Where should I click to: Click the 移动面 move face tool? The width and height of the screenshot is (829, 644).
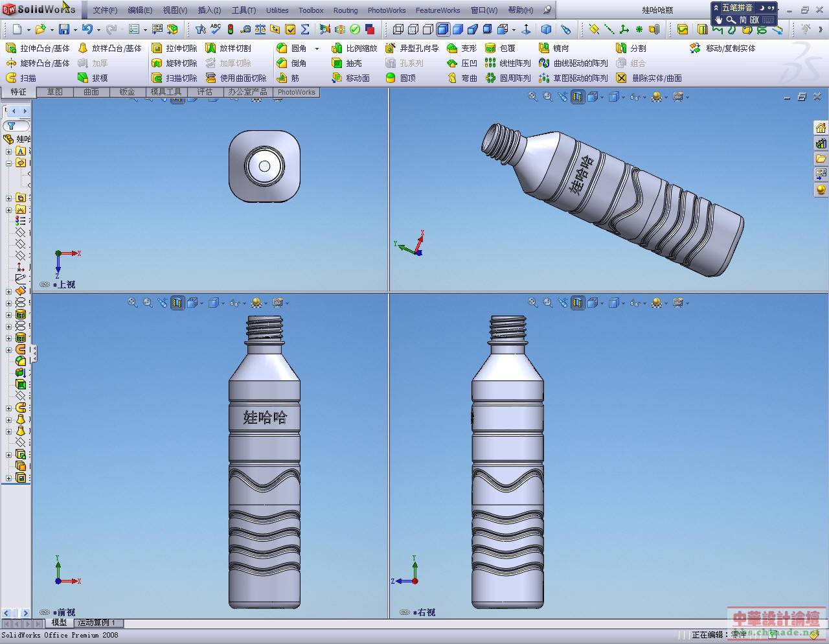click(x=350, y=78)
